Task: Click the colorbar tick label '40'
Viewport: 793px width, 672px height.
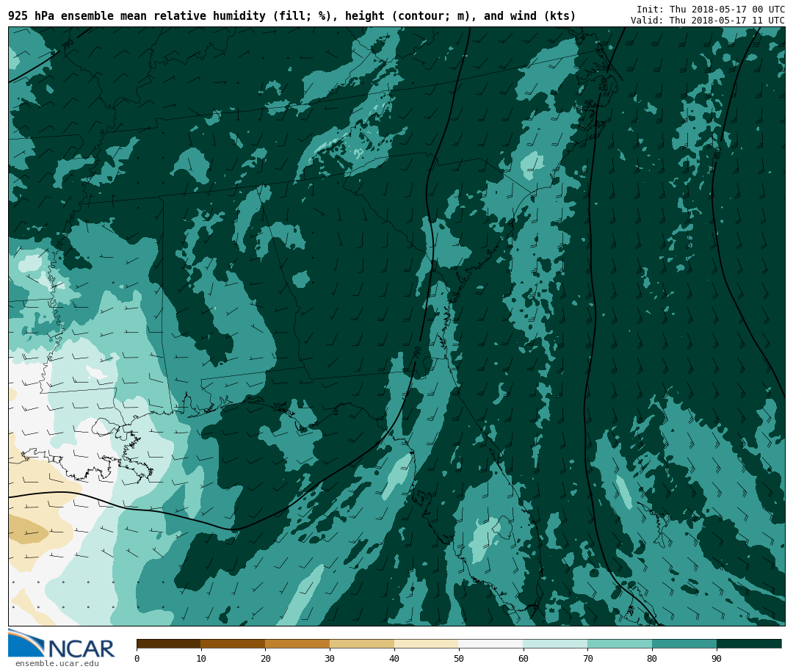Action: coord(394,658)
